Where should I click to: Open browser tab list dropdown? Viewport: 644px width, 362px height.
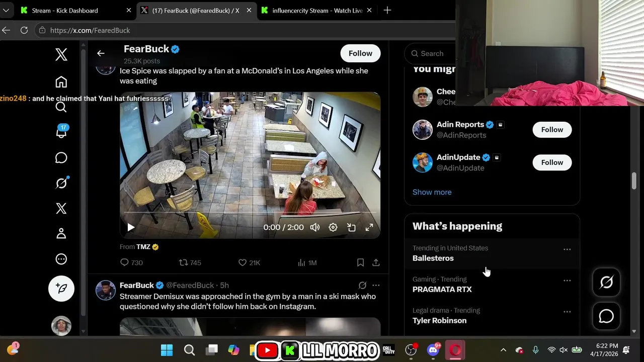pyautogui.click(x=6, y=10)
